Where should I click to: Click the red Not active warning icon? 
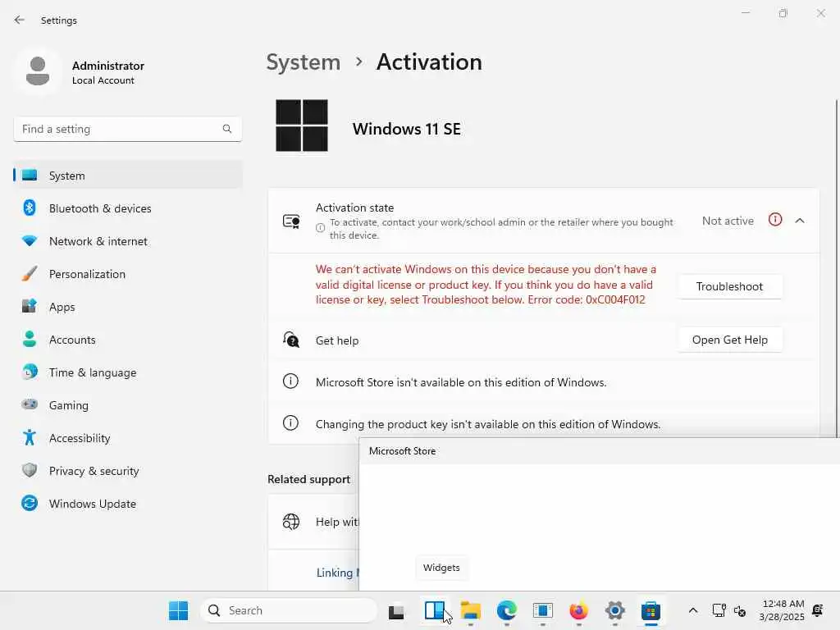(775, 220)
